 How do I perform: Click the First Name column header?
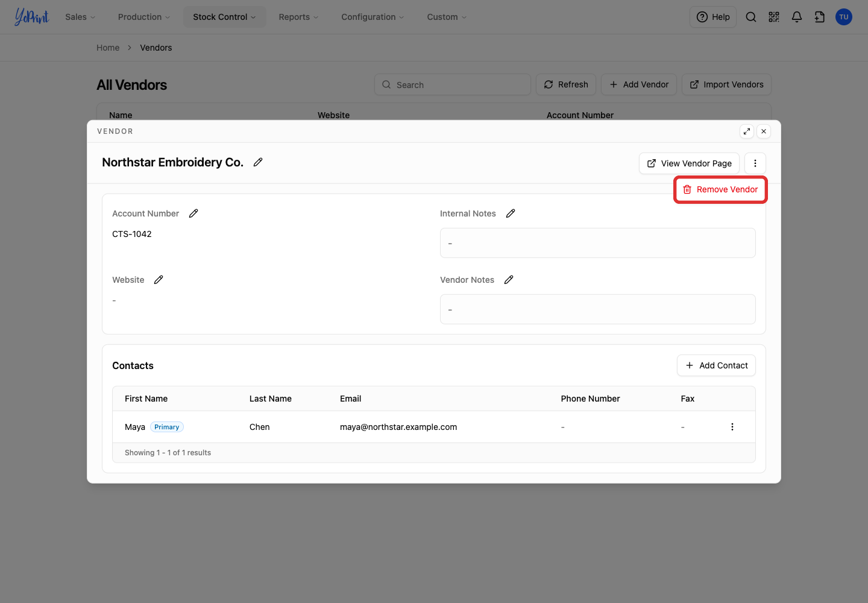click(146, 399)
